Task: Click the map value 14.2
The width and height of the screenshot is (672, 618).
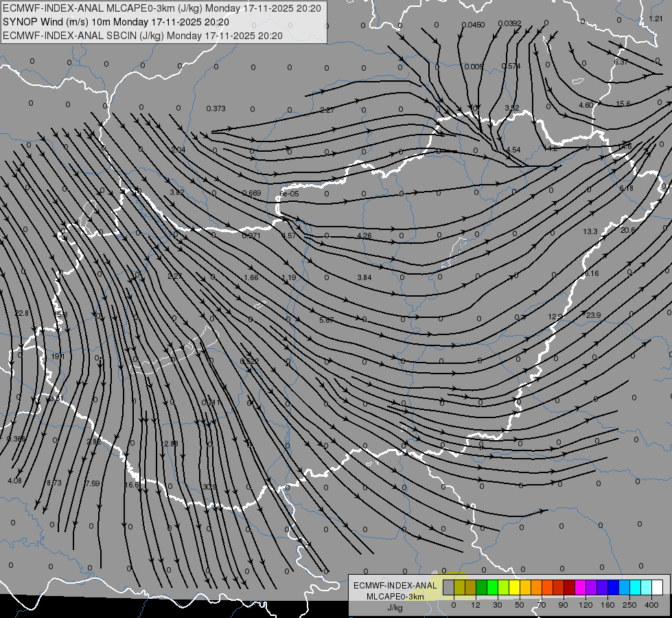Action: point(551,148)
